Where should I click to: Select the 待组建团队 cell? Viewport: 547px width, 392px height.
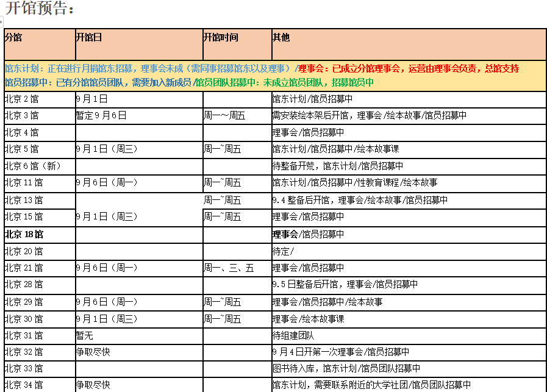(x=408, y=335)
